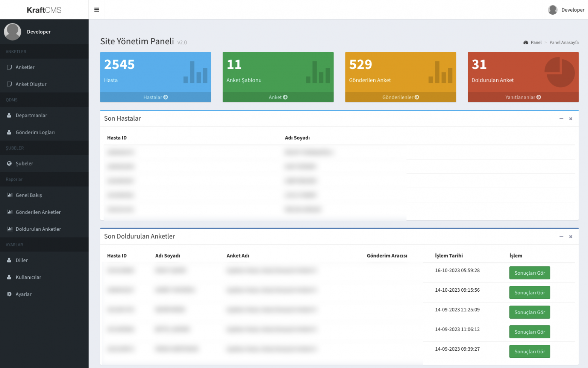Click the sidebar Developer avatar

click(12, 32)
